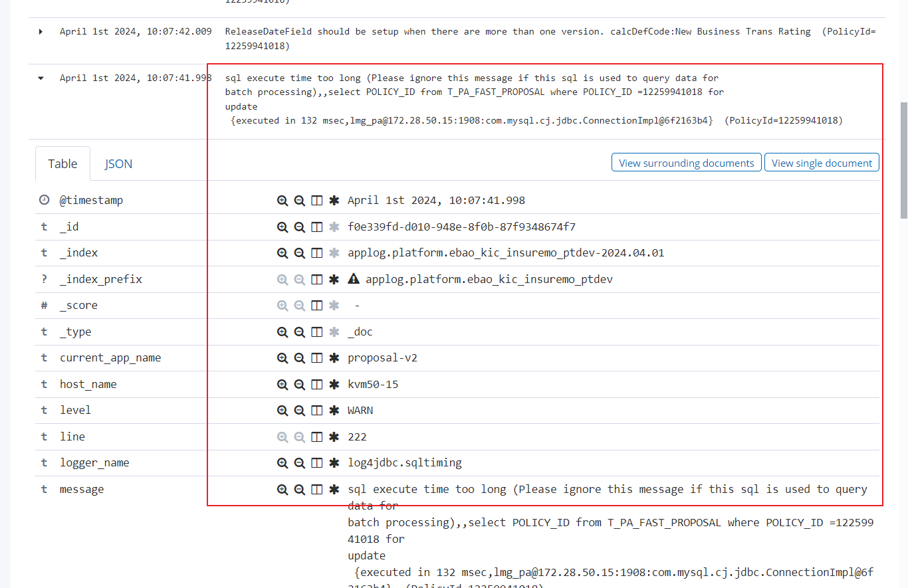Filter for the level value WARN

point(283,410)
